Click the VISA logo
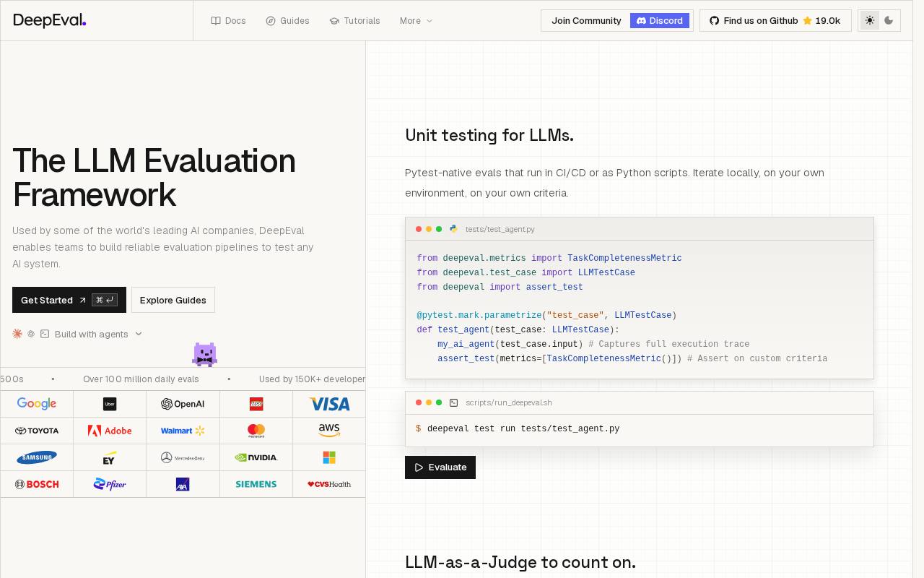The width and height of the screenshot is (924, 578). pos(329,404)
